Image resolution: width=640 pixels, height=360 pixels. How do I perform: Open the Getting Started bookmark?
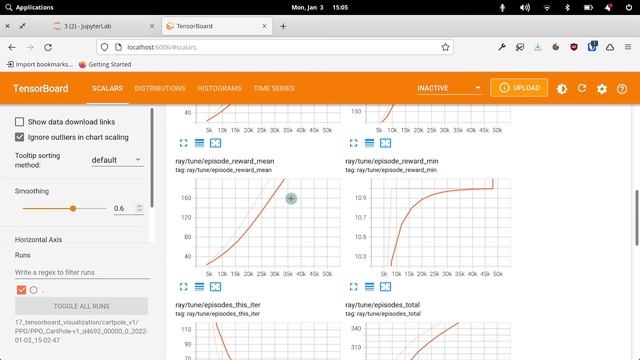105,64
